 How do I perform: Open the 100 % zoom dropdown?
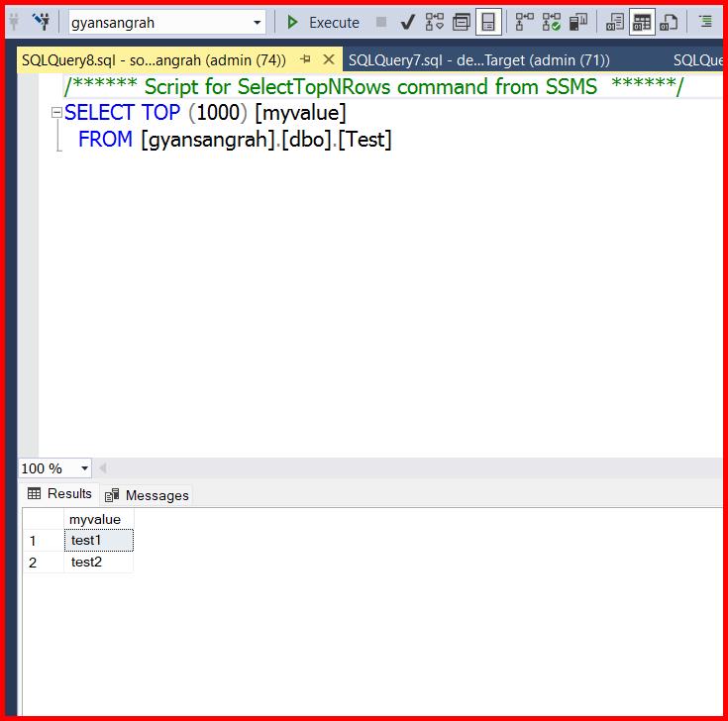[84, 468]
